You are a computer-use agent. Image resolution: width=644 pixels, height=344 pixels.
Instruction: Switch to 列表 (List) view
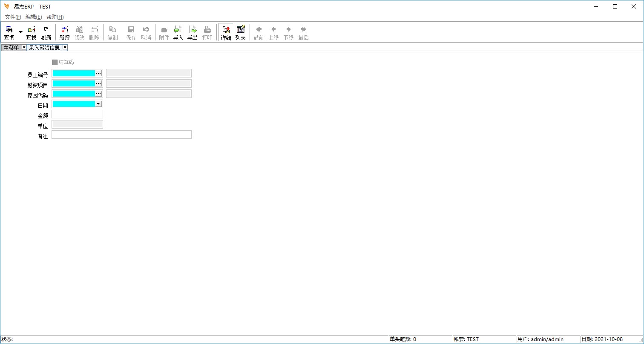241,32
